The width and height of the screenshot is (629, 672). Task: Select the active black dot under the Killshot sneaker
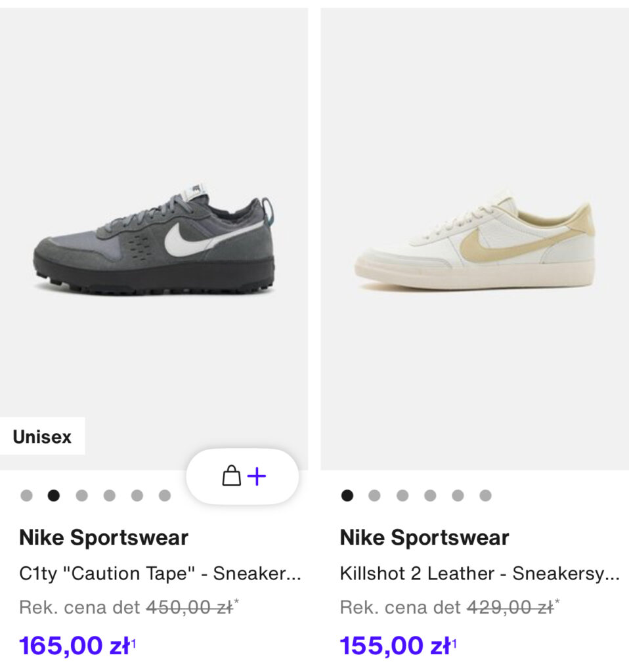click(x=347, y=495)
